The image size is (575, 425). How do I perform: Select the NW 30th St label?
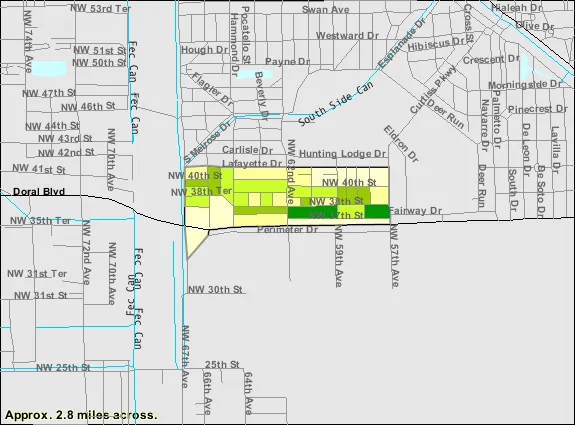[x=215, y=290]
